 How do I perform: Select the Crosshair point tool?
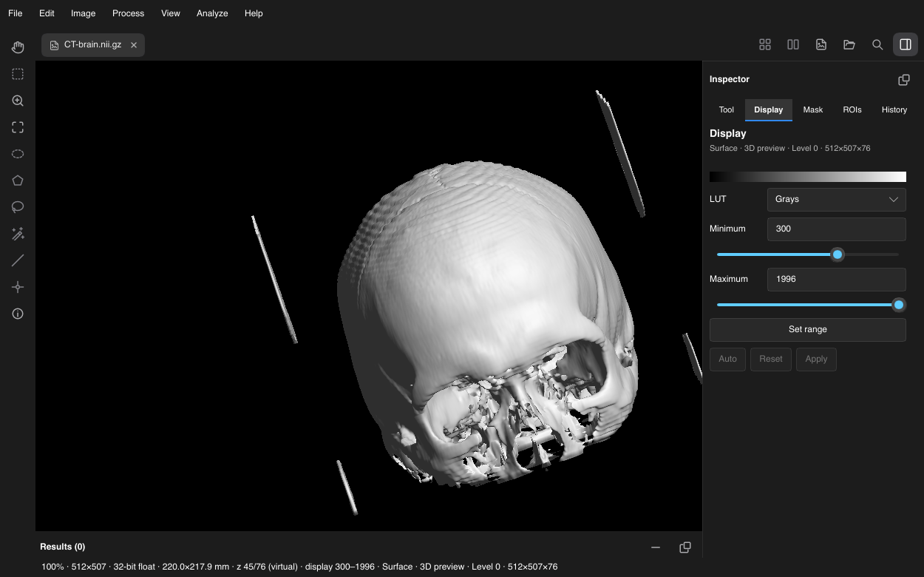tap(18, 287)
